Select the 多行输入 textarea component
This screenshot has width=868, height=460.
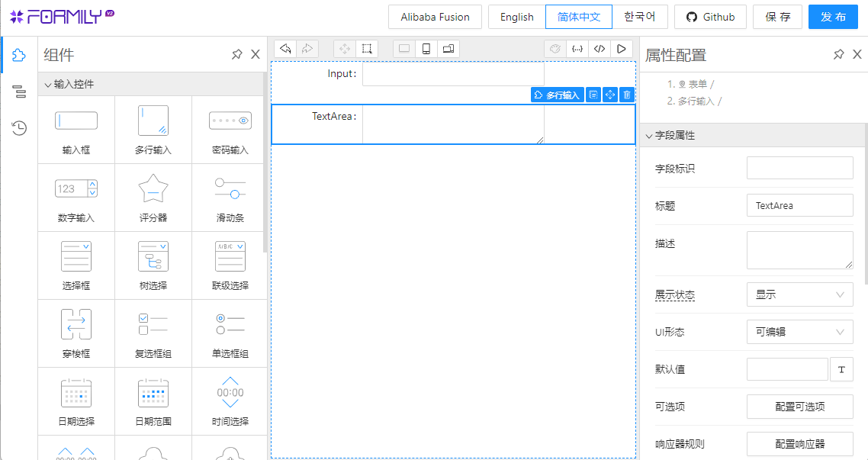153,130
